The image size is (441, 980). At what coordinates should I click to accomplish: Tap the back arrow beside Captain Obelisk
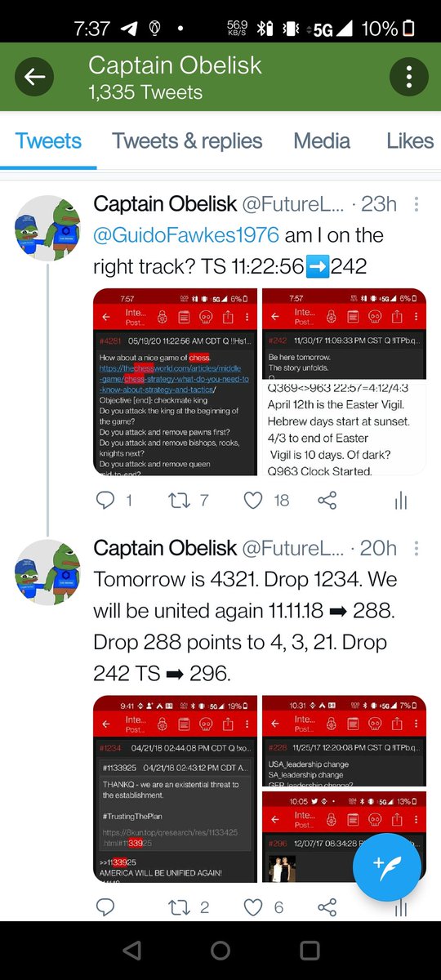coord(34,78)
